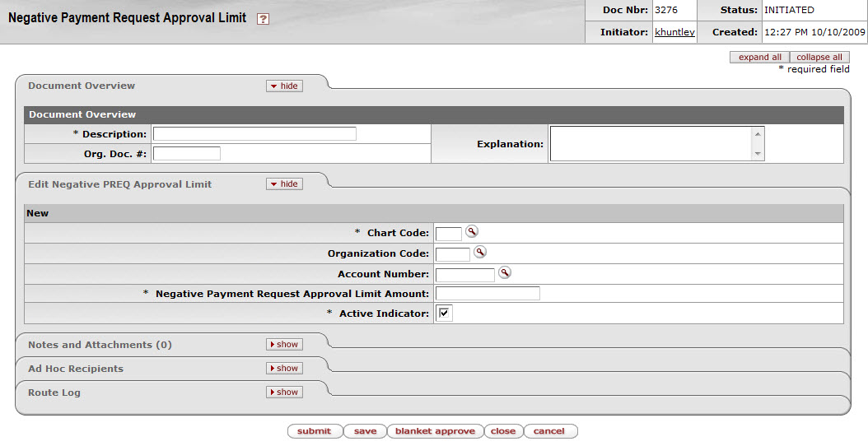Open the Organization Code lookup magnifier
This screenshot has width=868, height=446.
(479, 253)
